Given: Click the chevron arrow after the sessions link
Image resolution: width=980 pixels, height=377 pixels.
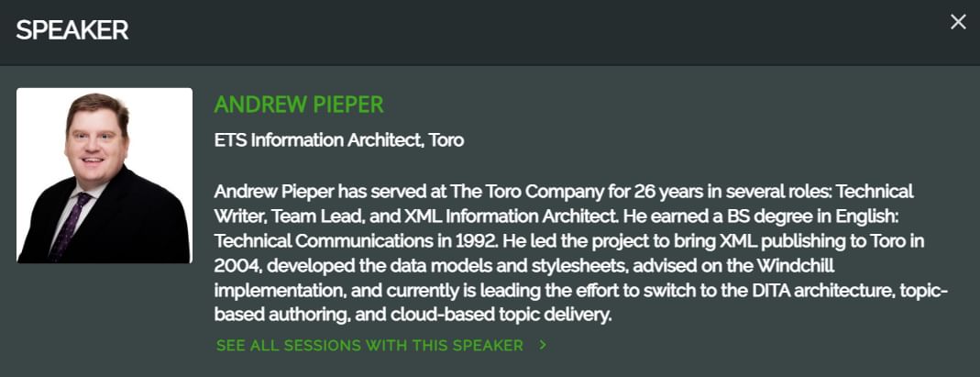Looking at the screenshot, I should coord(543,345).
